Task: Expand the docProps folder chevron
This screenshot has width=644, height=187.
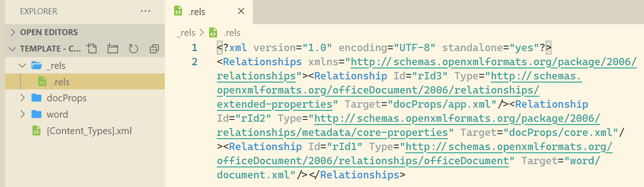Action: click(x=22, y=98)
